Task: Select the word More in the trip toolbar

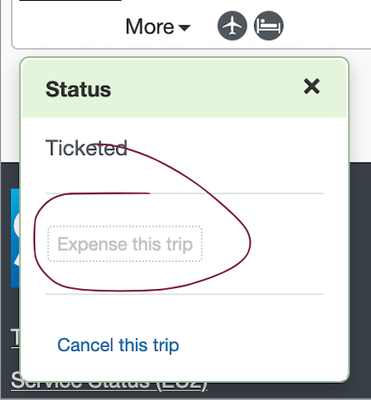Action: click(150, 27)
